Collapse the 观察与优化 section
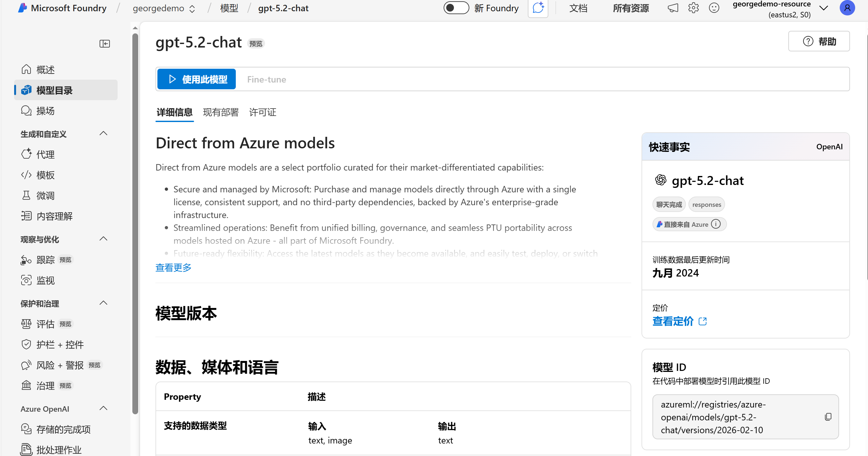The width and height of the screenshot is (868, 456). (103, 239)
